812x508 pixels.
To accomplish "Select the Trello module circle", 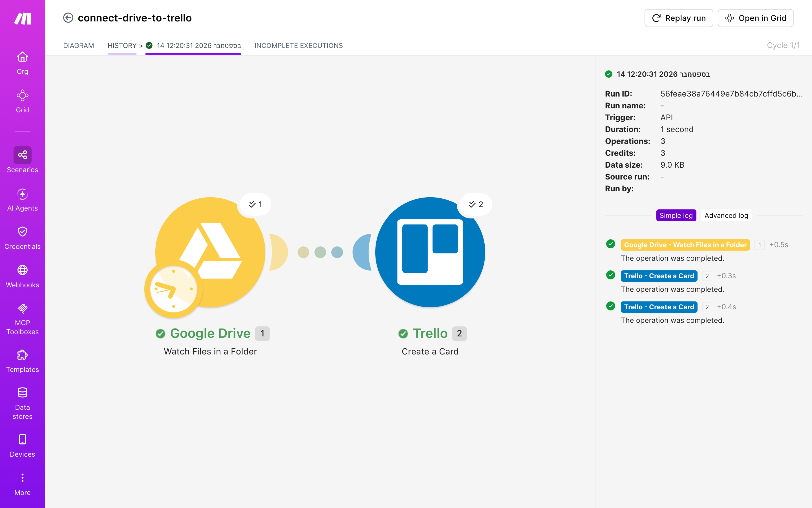I will (x=430, y=252).
